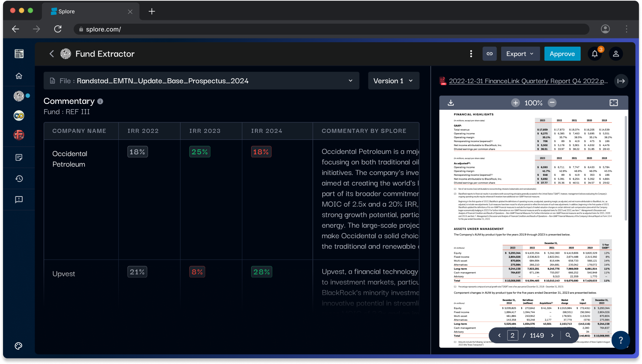Download the PDF document
Screen dimensions: 642x364
451,103
